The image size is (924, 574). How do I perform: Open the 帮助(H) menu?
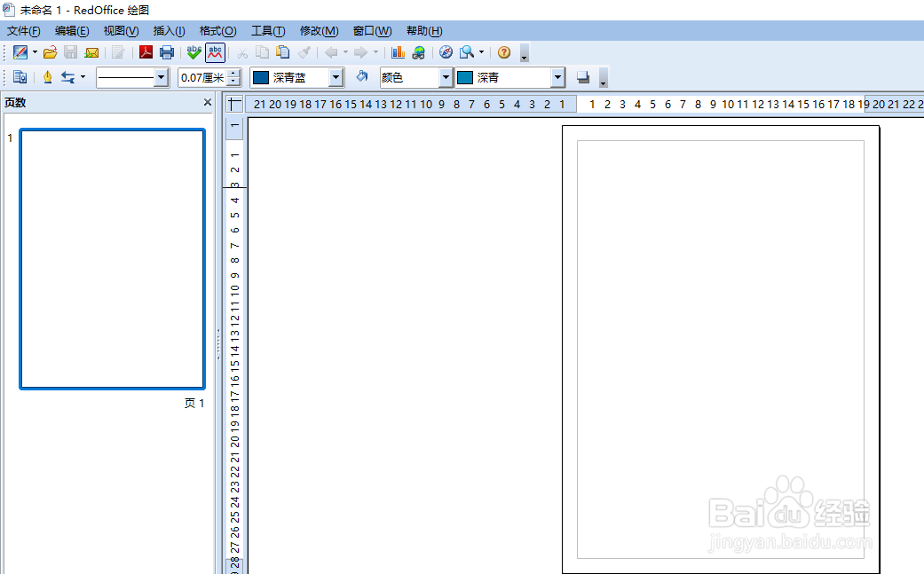(x=424, y=31)
